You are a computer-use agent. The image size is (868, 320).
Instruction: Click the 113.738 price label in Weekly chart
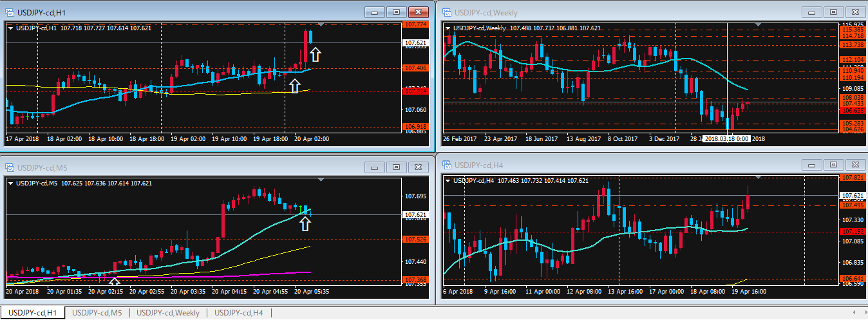[x=853, y=44]
